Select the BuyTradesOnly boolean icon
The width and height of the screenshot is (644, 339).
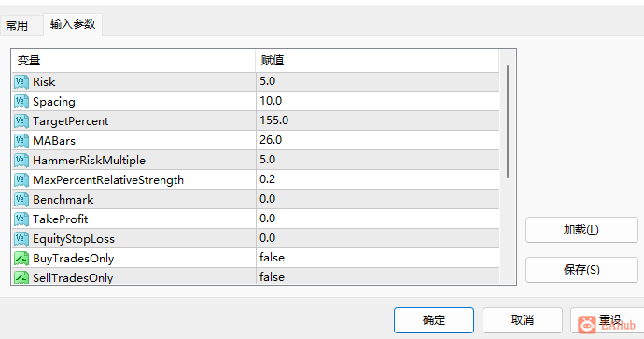21,259
